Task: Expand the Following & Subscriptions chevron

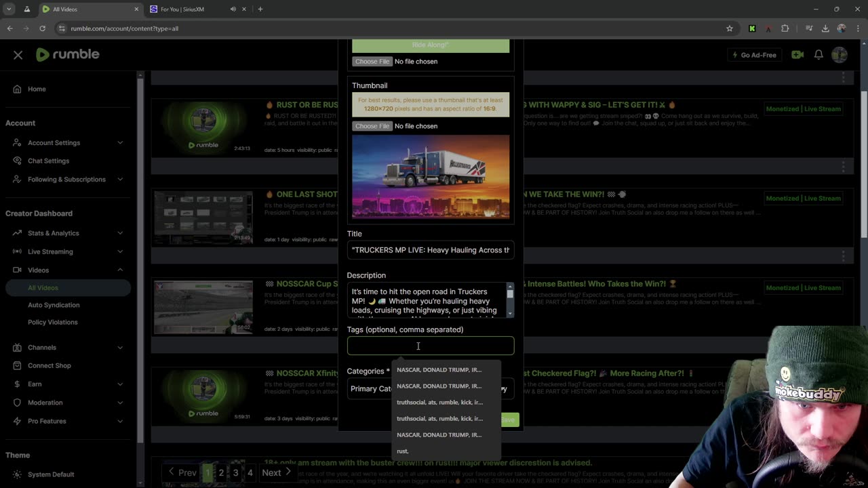Action: tap(120, 179)
